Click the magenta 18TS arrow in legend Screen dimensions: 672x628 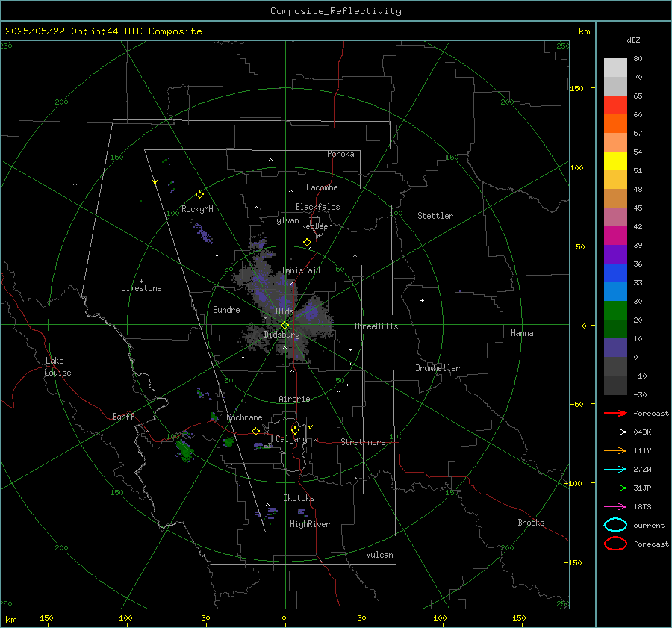615,507
